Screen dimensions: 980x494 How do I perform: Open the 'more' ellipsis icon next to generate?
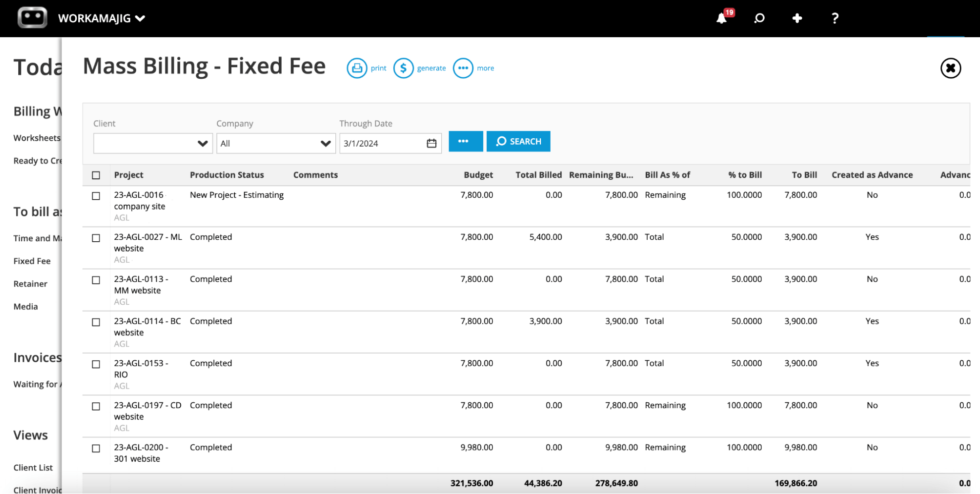pos(463,68)
